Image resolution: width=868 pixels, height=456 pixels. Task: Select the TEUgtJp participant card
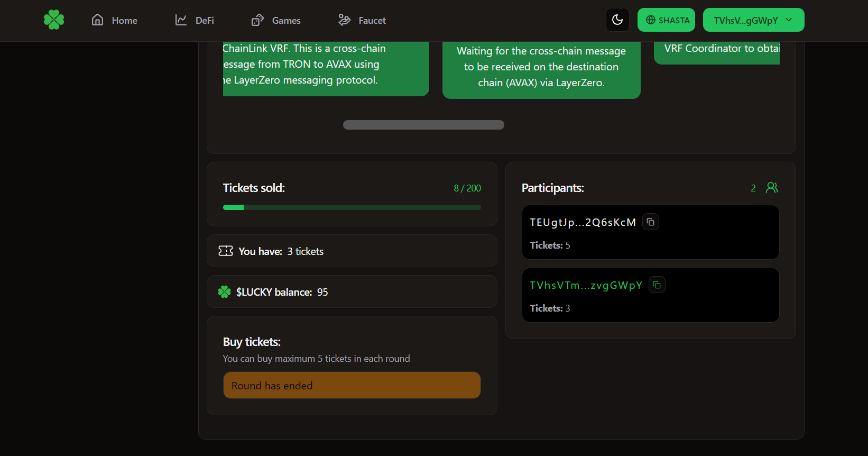click(650, 232)
